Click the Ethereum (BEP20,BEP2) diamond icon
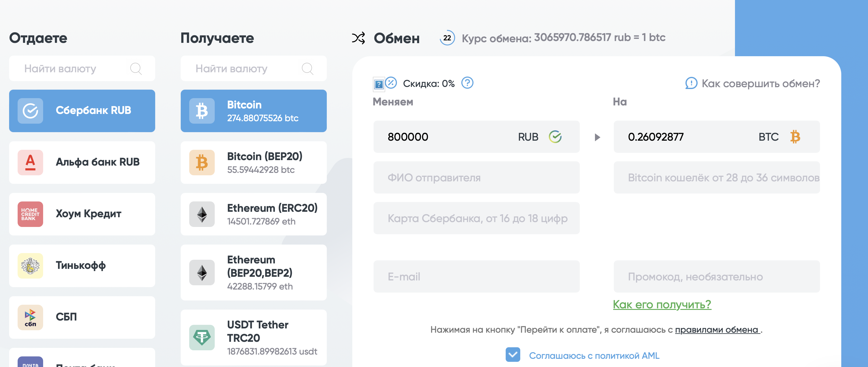868x367 pixels. (202, 272)
